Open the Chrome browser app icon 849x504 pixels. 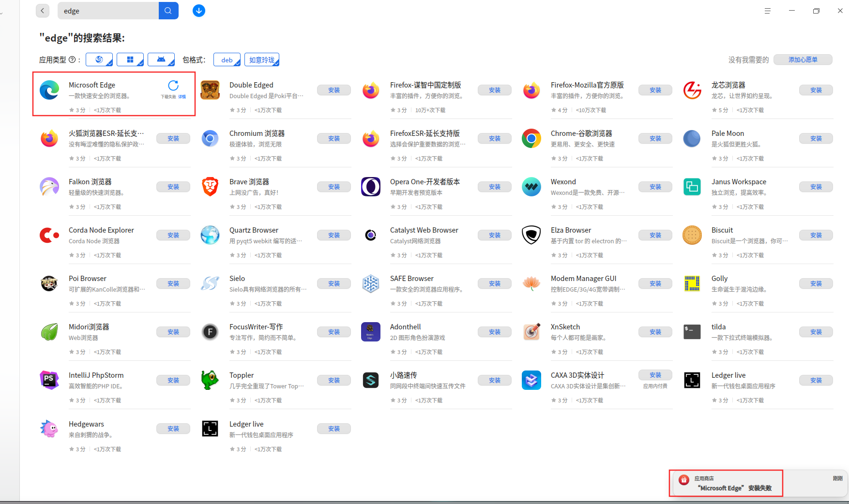point(531,138)
